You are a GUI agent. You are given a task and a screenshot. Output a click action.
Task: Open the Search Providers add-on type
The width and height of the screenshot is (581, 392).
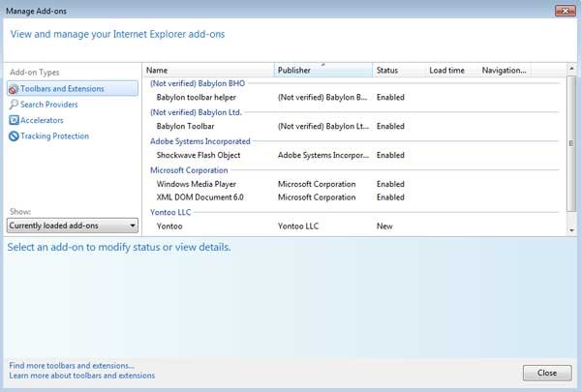click(x=49, y=105)
